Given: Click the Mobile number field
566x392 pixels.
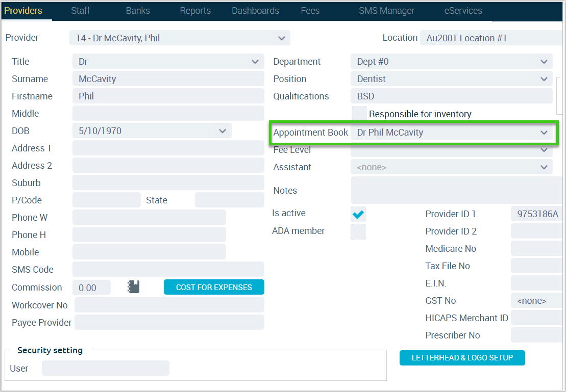Looking at the screenshot, I should pyautogui.click(x=149, y=252).
